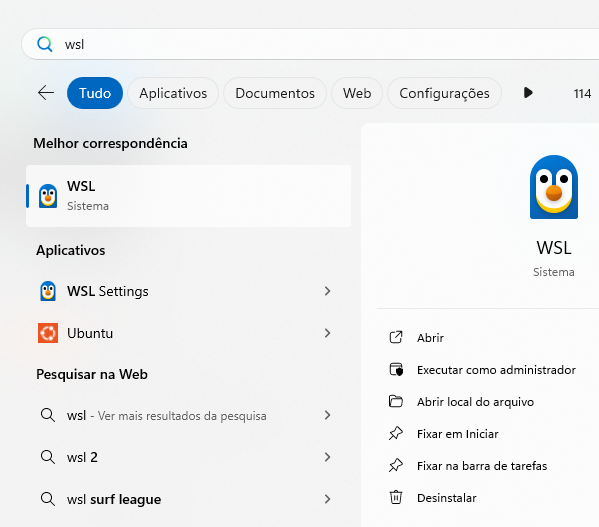Click the trash icon for Desinstalar
This screenshot has height=527, width=599.
pos(396,497)
